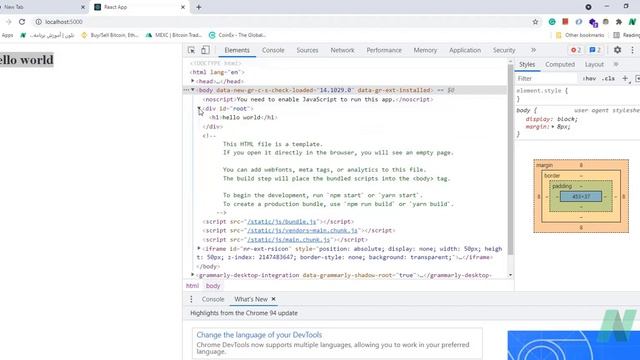This screenshot has width=640, height=360.
Task: Select the html lang en row
Action: [216, 72]
